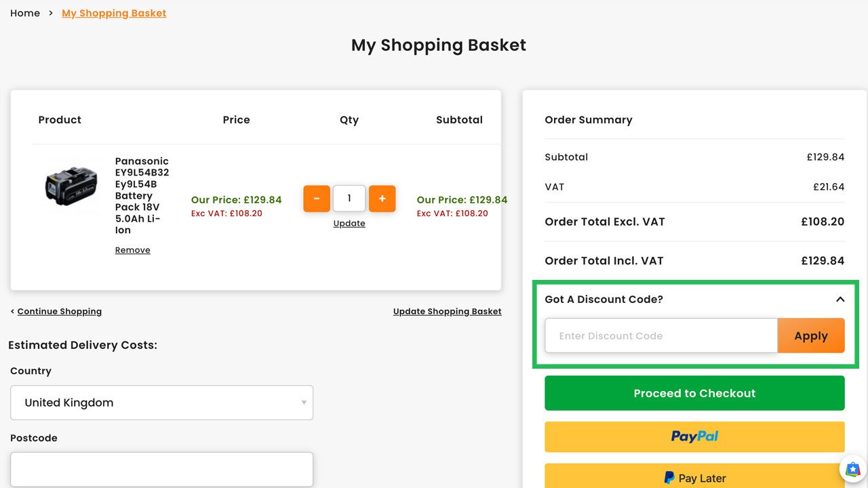
Task: Click the Order Summary Subtotal amount £129.84
Action: coord(825,157)
